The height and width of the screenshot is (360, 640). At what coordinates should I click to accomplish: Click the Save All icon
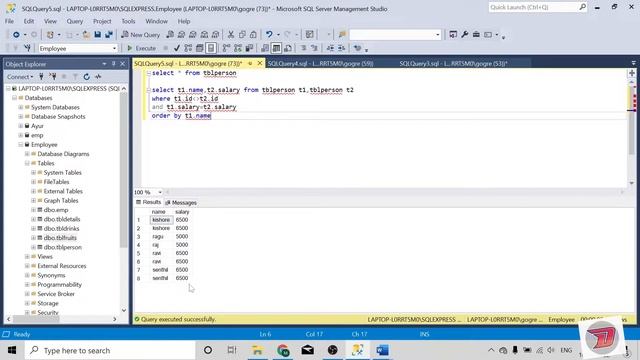pos(109,35)
